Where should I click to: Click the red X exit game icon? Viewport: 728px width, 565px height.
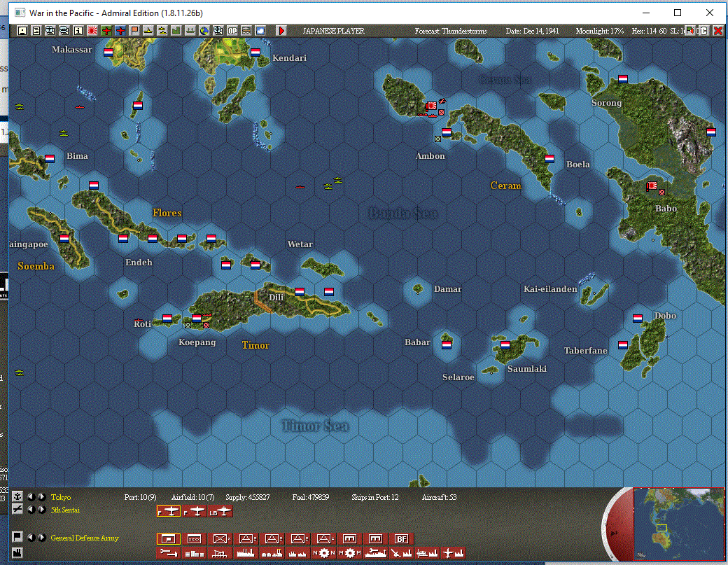[x=717, y=31]
